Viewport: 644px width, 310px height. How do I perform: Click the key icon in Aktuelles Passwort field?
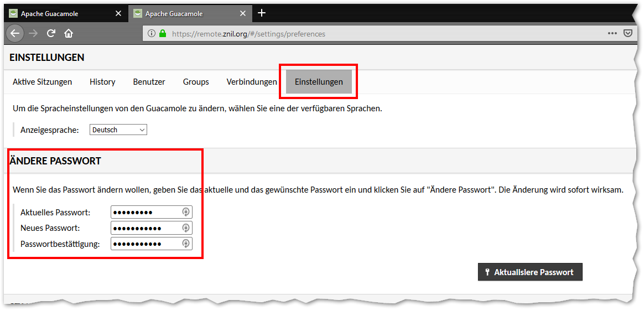coord(186,212)
